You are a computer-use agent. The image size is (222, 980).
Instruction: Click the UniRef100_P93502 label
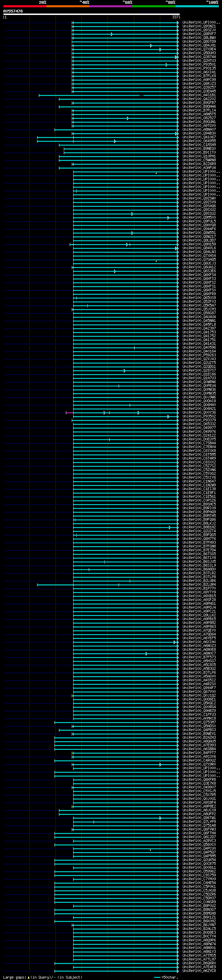click(199, 416)
